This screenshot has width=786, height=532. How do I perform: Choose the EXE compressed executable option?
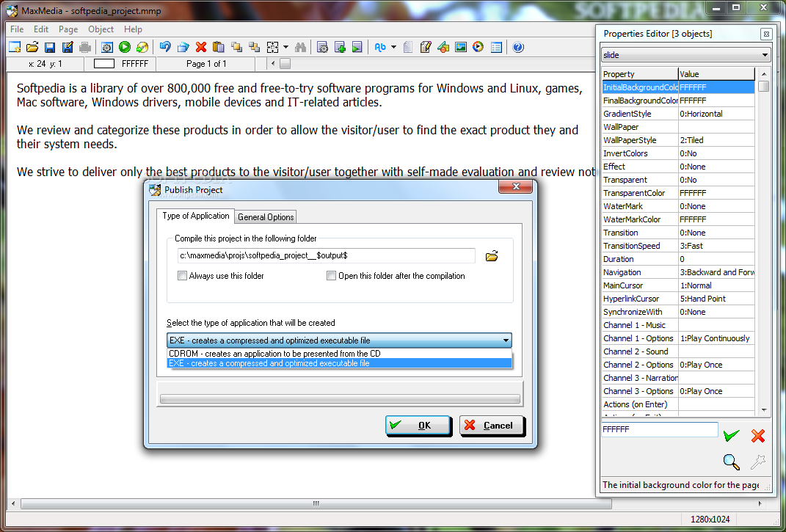click(x=339, y=363)
